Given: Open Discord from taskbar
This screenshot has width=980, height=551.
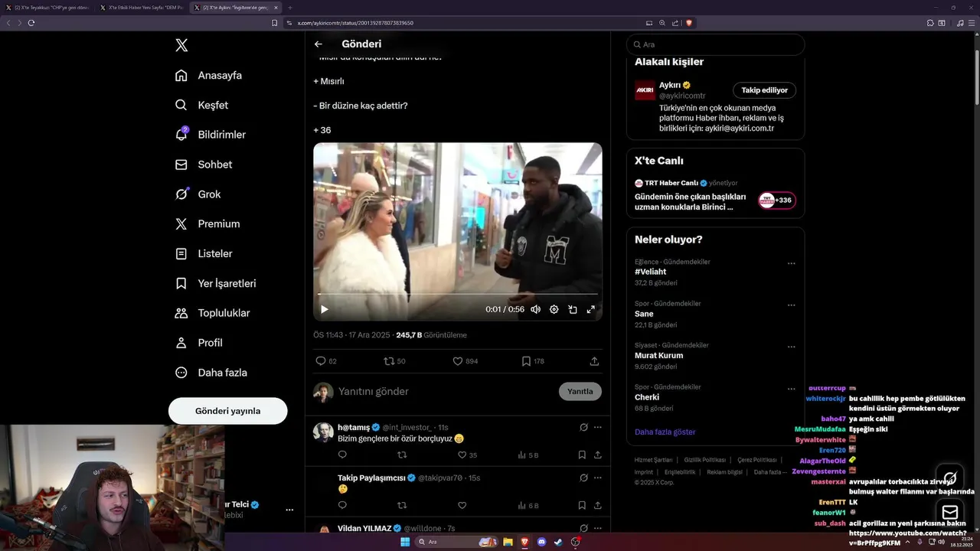Looking at the screenshot, I should (542, 542).
